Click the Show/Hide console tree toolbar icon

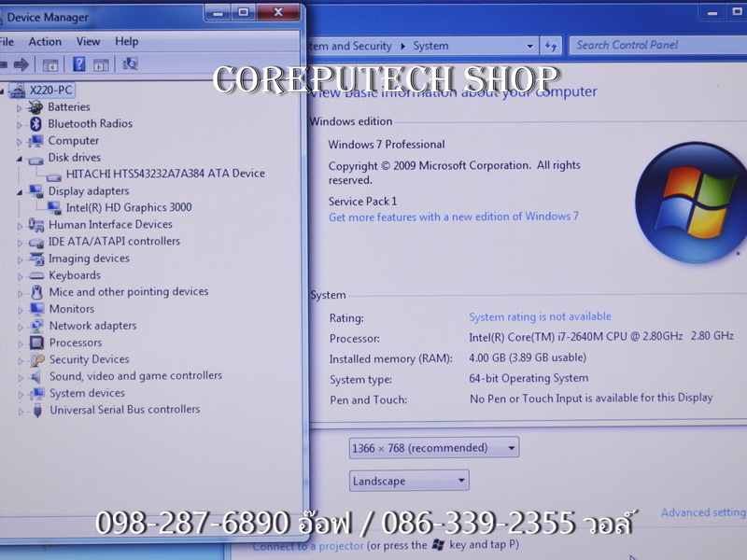tap(50, 64)
